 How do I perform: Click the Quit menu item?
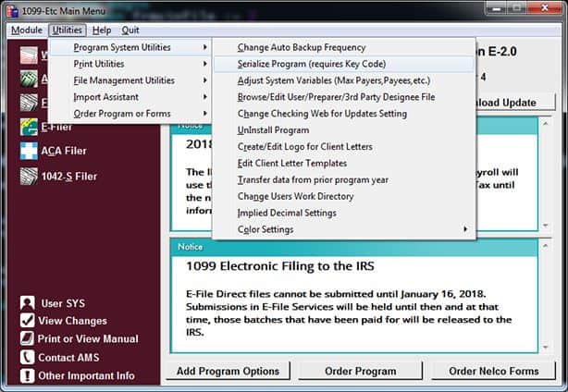130,30
